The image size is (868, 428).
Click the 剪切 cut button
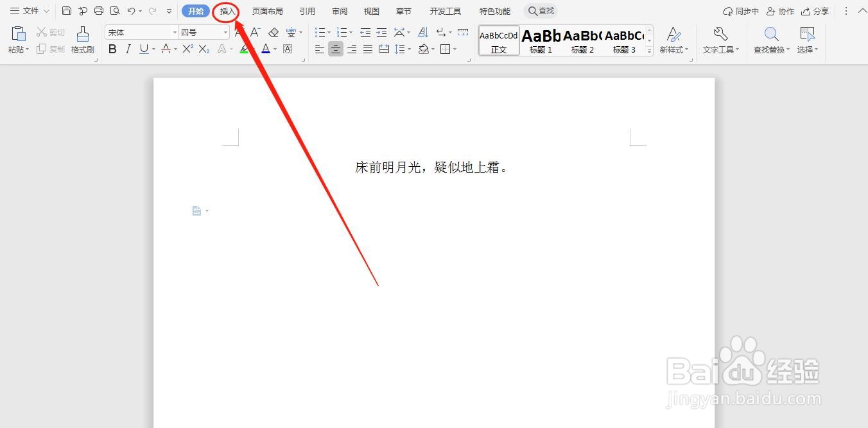50,32
